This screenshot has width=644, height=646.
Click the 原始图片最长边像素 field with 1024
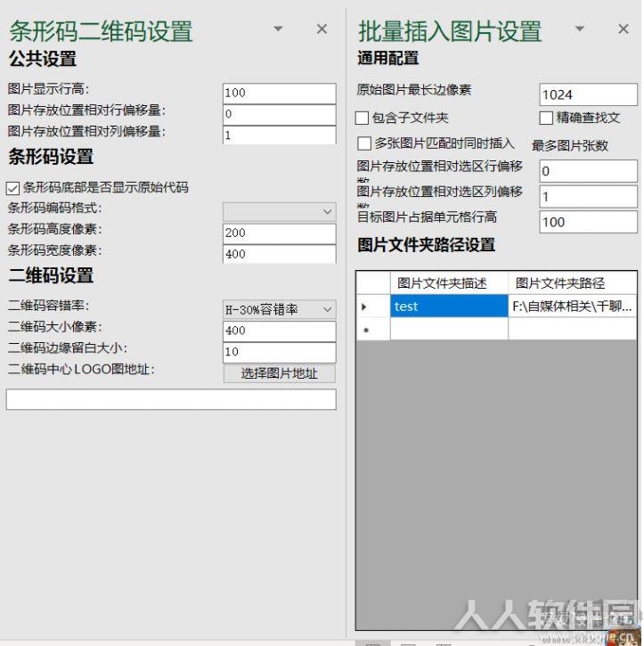click(x=588, y=94)
